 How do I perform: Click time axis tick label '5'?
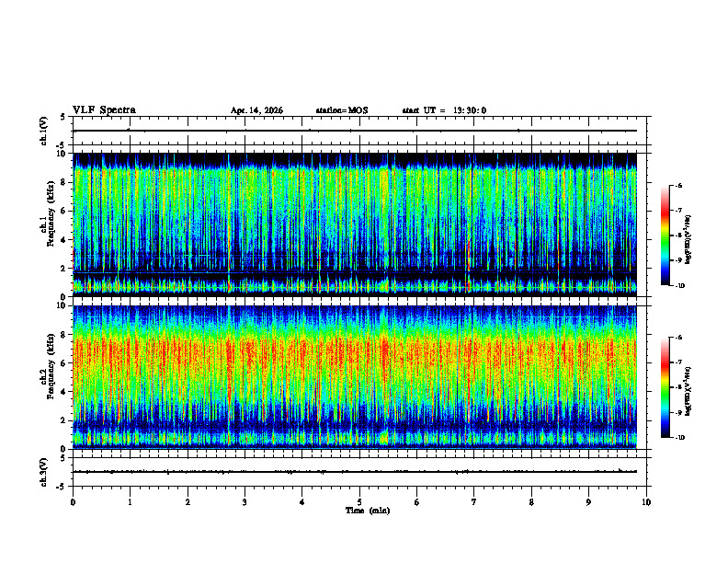(x=359, y=502)
